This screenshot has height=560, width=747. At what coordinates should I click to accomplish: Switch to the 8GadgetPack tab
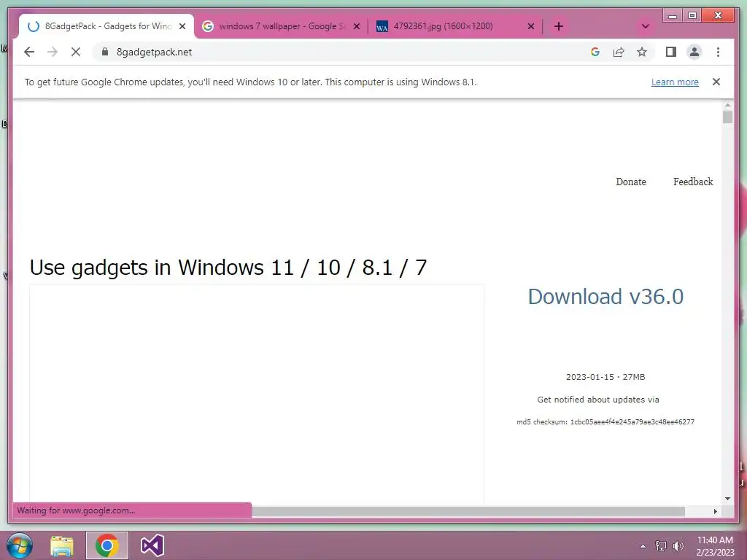107,26
